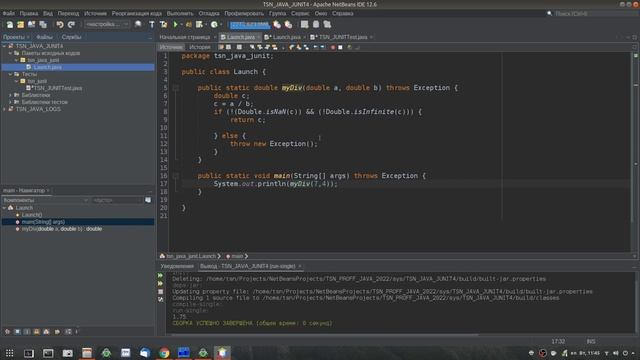Select TSN_JUNITTest.java in project tree
The width and height of the screenshot is (640, 360).
(x=57, y=88)
